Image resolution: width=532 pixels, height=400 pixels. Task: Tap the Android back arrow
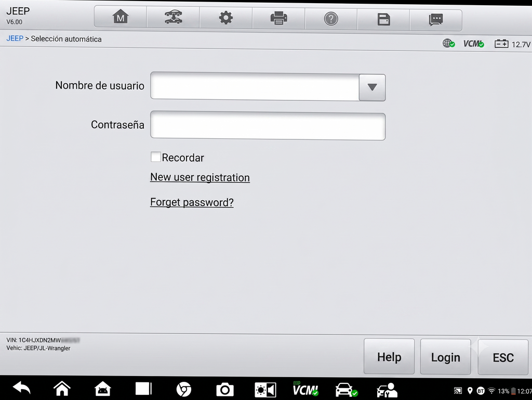click(x=21, y=389)
